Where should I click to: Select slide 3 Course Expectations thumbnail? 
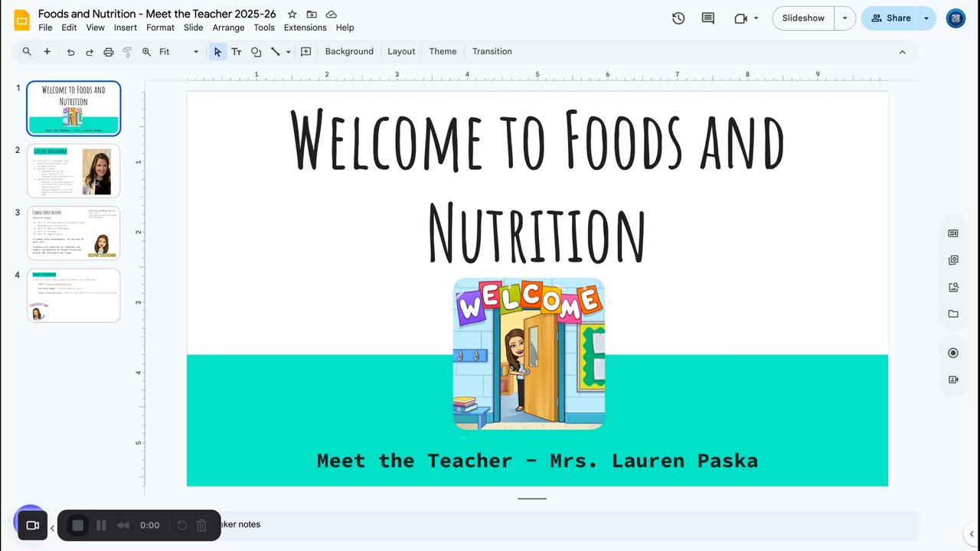click(x=73, y=233)
